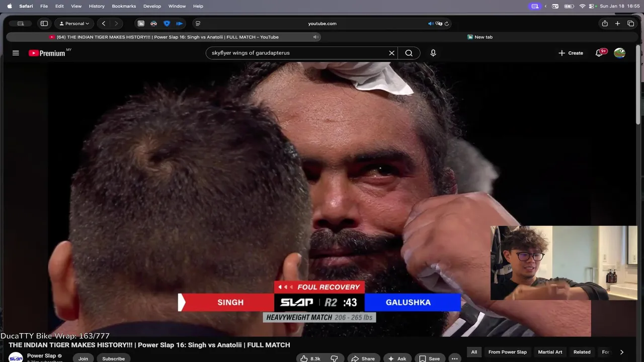
Task: Click the glasses extension icon
Action: click(x=153, y=24)
